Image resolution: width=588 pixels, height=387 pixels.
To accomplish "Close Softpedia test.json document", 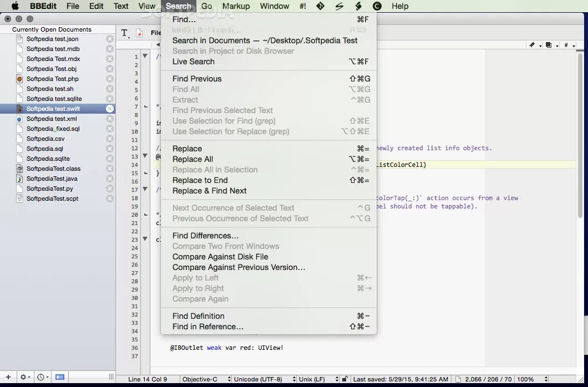I will 109,39.
